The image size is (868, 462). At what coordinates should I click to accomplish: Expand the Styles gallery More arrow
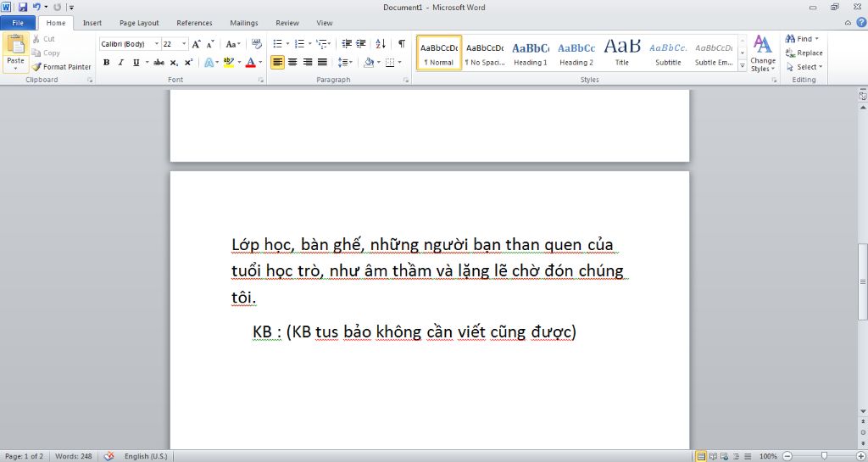[743, 65]
